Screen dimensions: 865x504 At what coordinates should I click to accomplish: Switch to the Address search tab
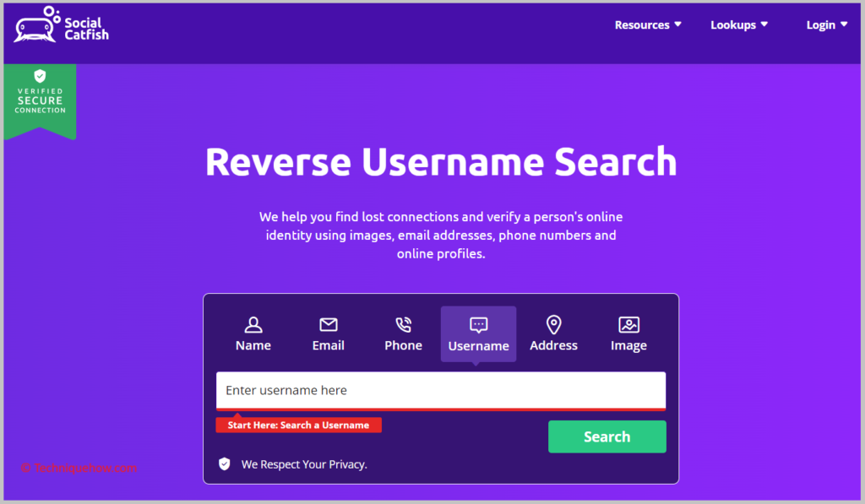click(553, 334)
